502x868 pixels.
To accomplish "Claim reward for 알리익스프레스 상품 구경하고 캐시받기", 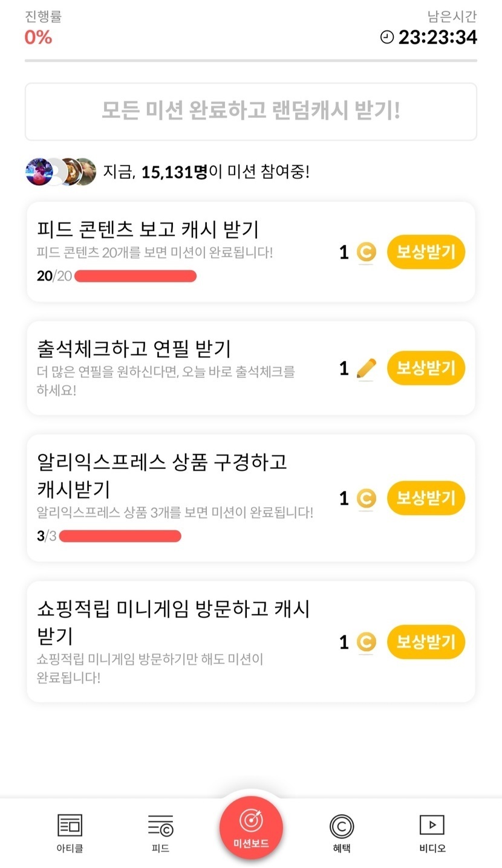I will (426, 499).
